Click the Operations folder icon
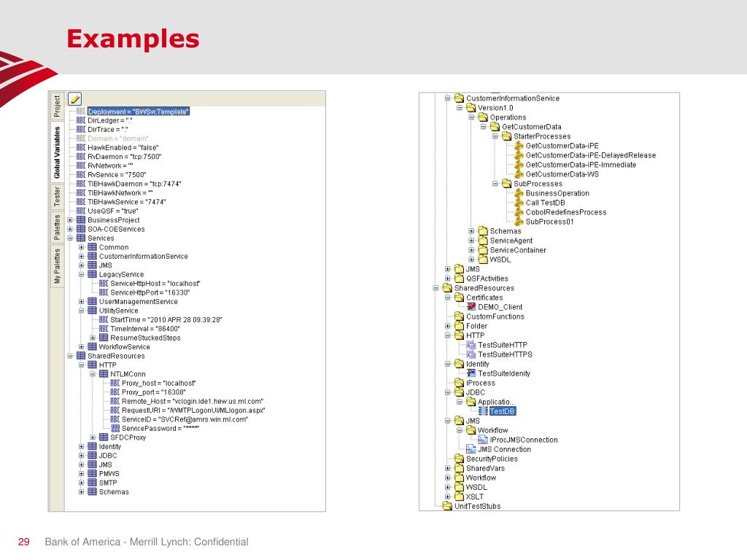The height and width of the screenshot is (560, 747). coord(483,117)
